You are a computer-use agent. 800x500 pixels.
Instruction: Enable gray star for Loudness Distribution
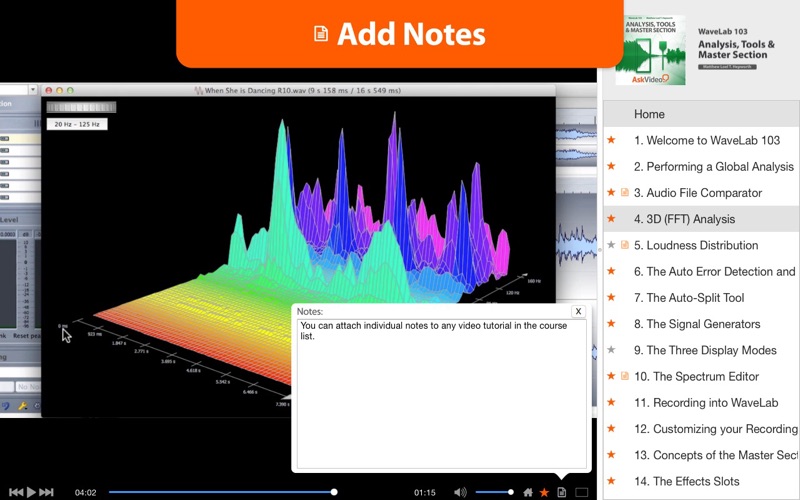tap(611, 245)
